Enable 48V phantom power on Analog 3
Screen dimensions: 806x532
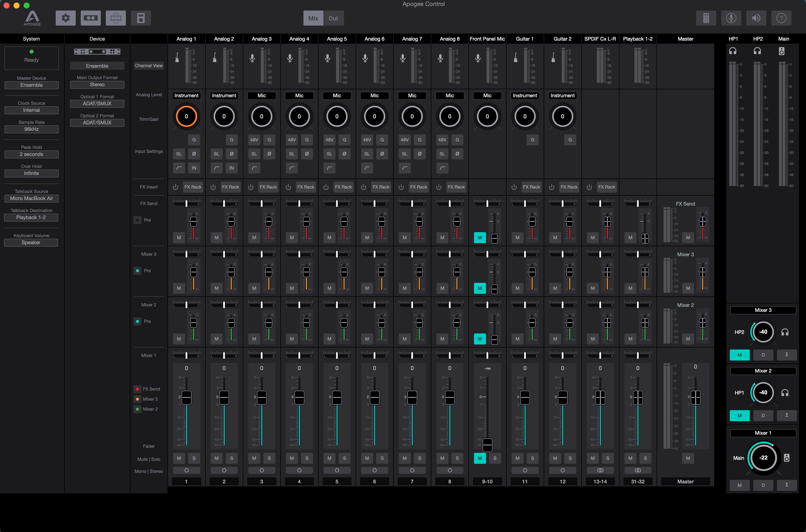click(254, 139)
